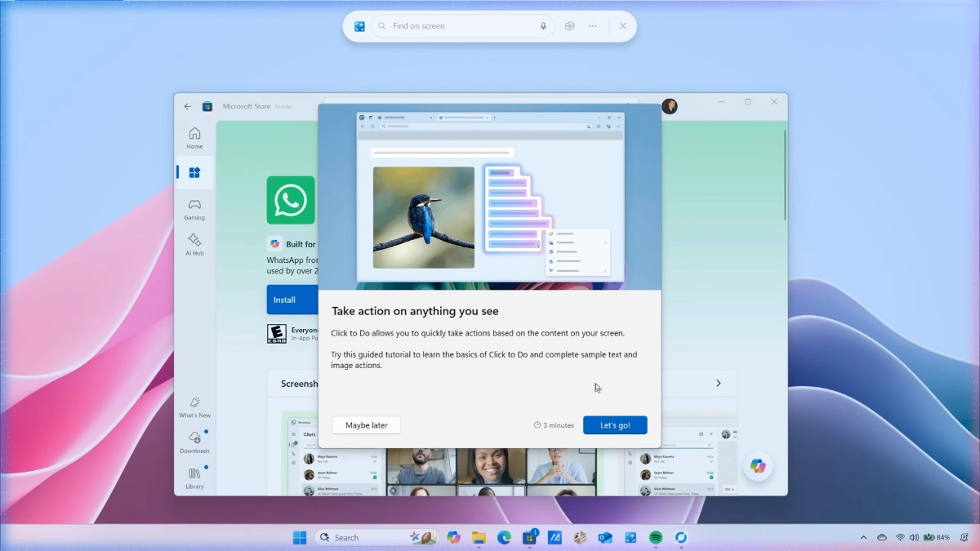Click the '3 minutes' duration label

(554, 425)
